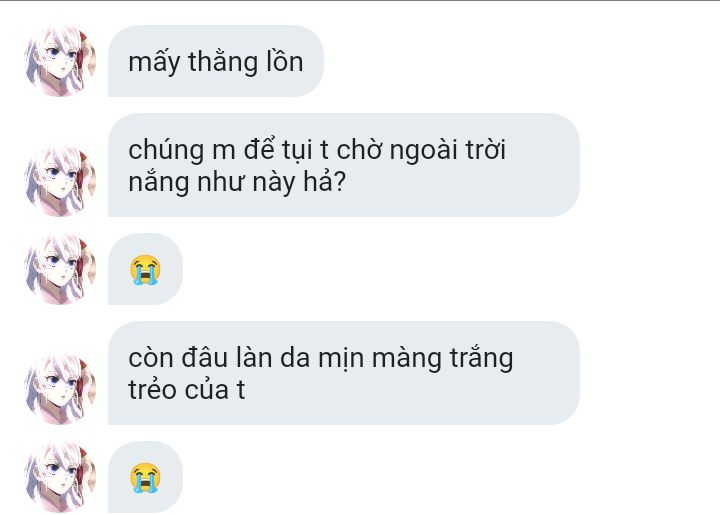Click the first crying face emoji

pos(145,269)
